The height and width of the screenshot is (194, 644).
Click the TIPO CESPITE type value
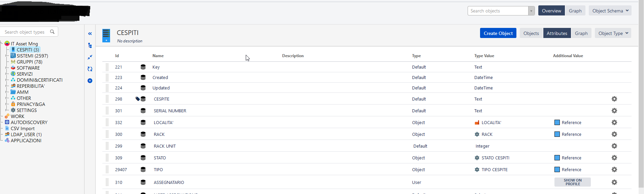click(495, 169)
